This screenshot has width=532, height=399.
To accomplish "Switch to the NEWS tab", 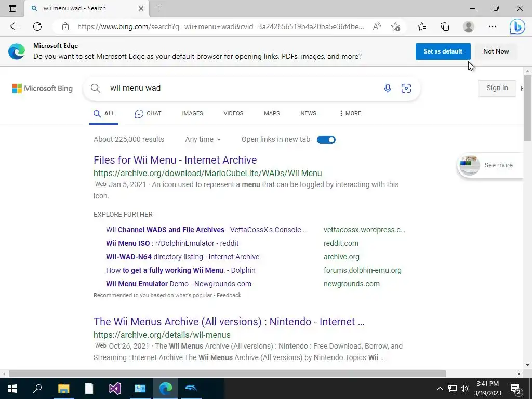I will (x=308, y=113).
